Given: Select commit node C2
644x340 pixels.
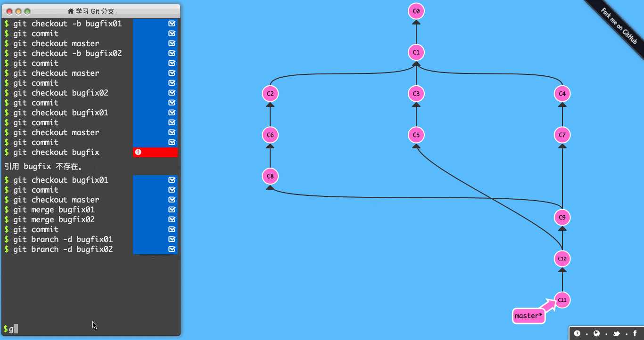Looking at the screenshot, I should pos(270,94).
